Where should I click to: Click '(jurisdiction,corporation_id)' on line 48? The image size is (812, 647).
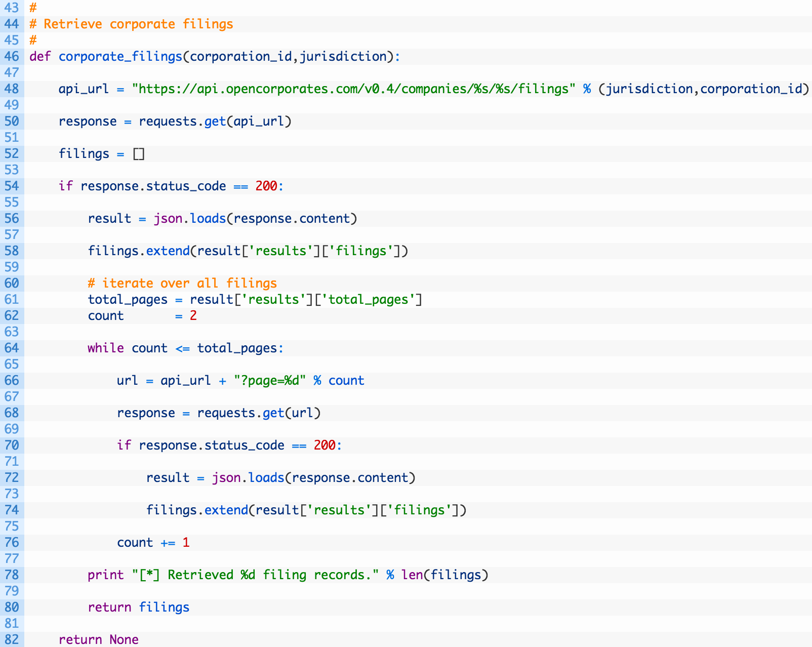point(705,89)
